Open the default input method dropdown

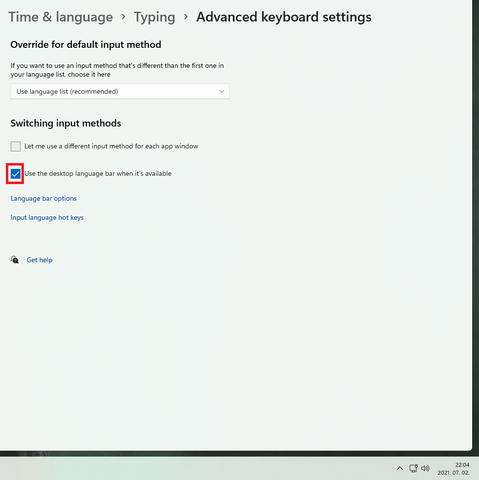point(120,91)
